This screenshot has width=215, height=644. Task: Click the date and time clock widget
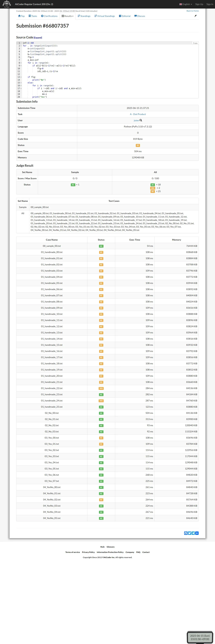[199, 637]
